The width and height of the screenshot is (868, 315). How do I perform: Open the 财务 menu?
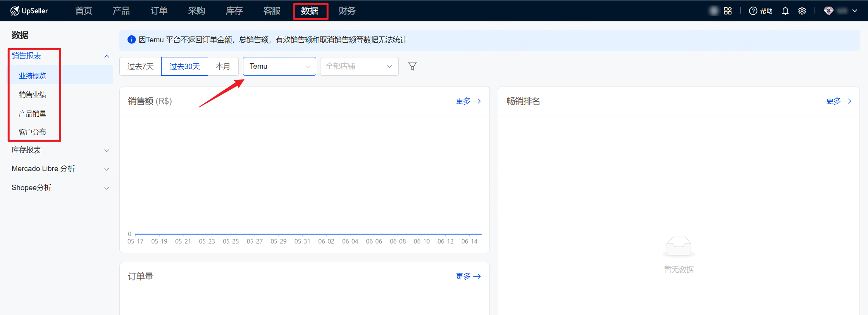pos(347,11)
